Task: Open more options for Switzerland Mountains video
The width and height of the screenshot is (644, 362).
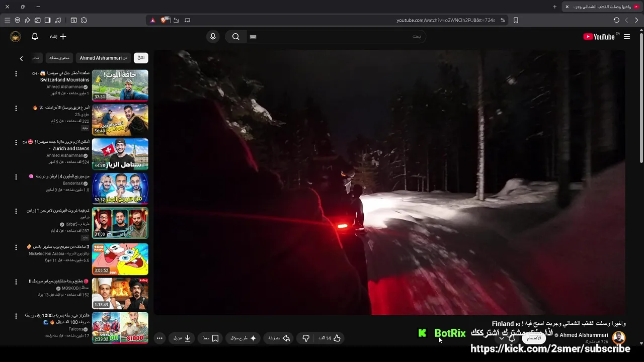Action: [16, 74]
